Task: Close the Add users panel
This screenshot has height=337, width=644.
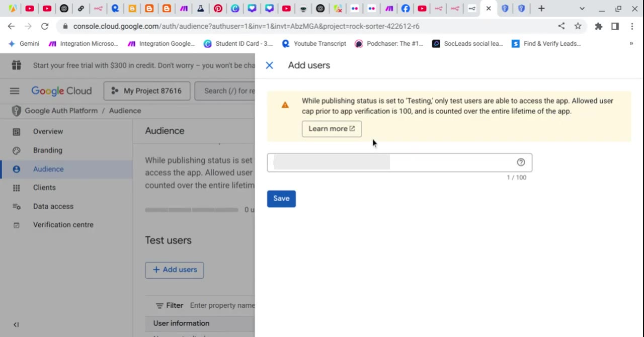Action: coord(269,65)
